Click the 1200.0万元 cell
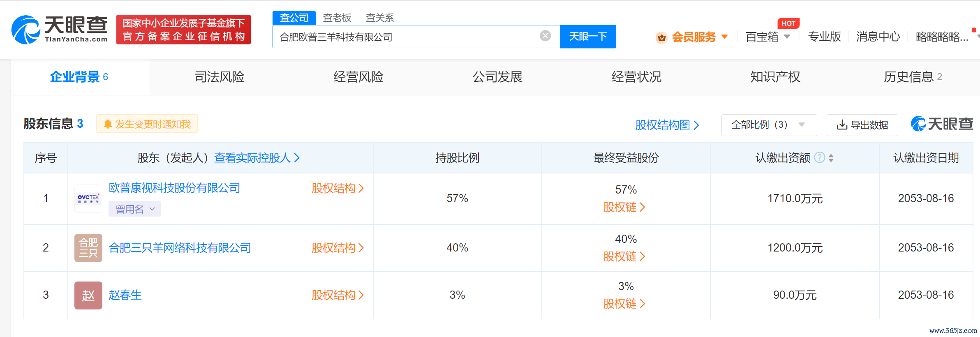 click(x=795, y=248)
